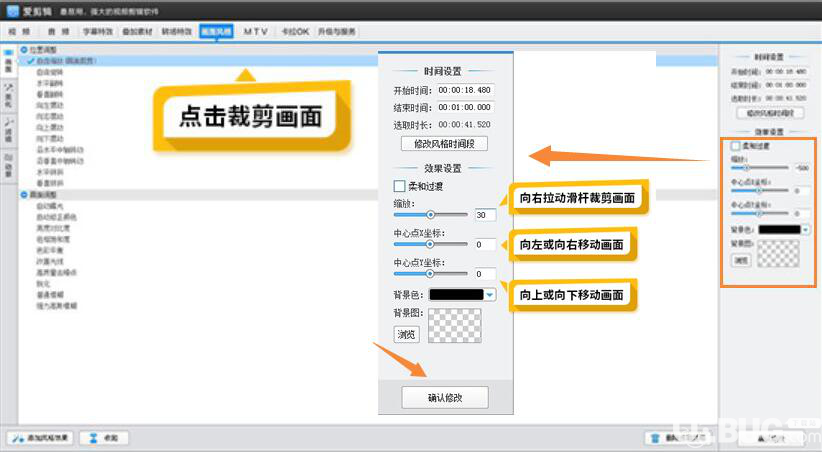Select 向右移动 in style list
Screen dimensions: 822x452
click(x=50, y=116)
